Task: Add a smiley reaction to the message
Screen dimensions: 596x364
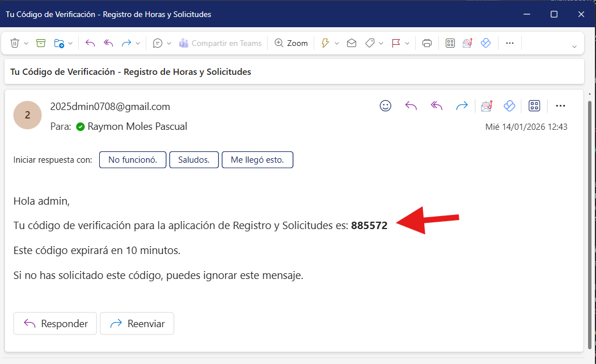Action: [386, 105]
